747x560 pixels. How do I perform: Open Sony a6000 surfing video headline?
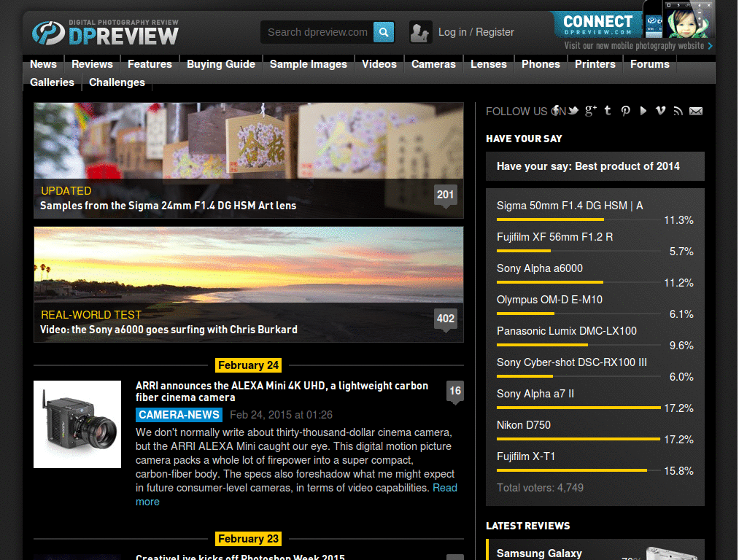[169, 330]
